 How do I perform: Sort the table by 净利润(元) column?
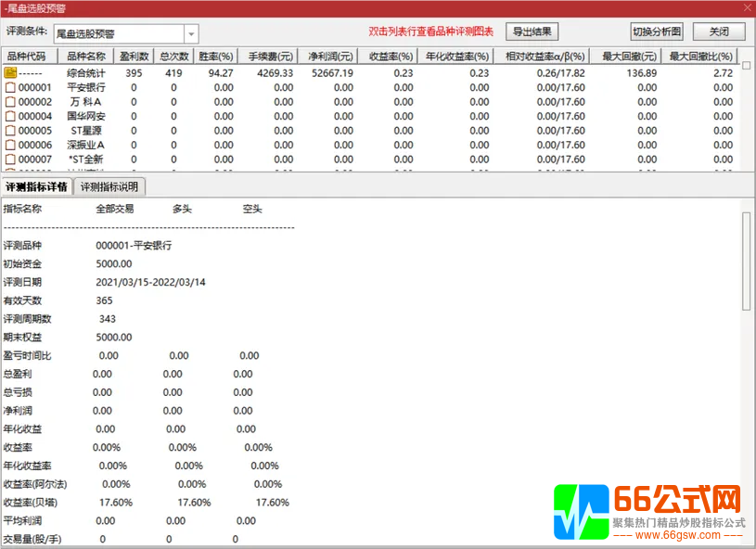tap(329, 55)
